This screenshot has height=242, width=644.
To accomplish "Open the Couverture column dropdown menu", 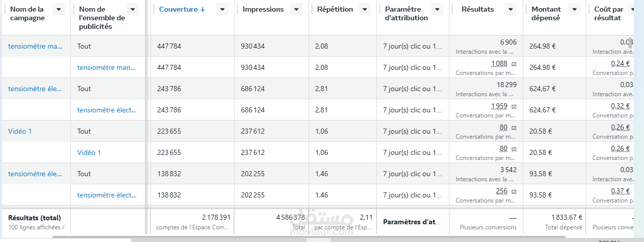I will [x=222, y=9].
